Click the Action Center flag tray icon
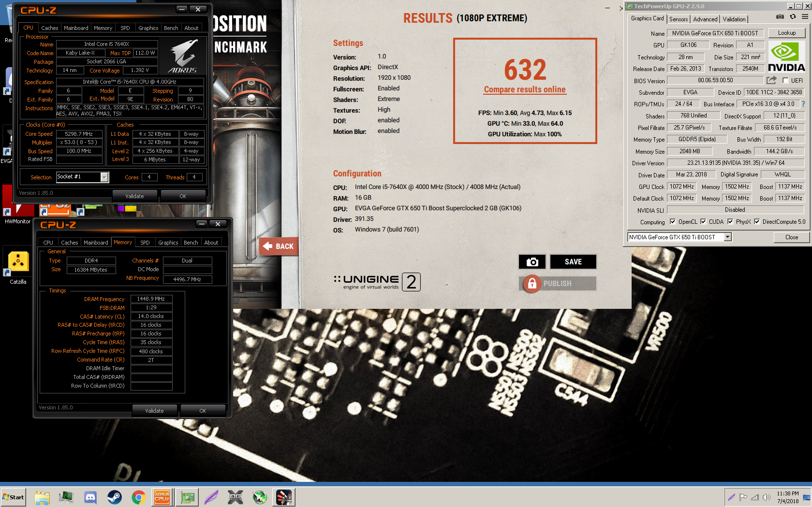This screenshot has width=812, height=507. (743, 497)
